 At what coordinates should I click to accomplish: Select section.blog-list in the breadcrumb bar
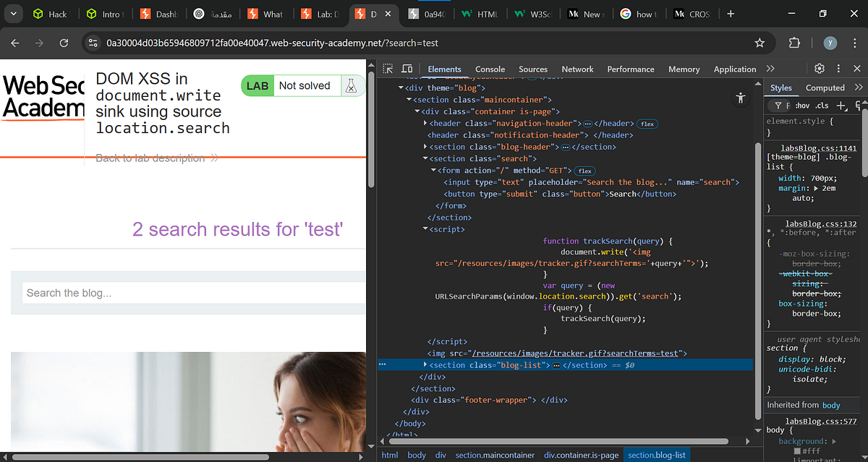click(x=656, y=455)
